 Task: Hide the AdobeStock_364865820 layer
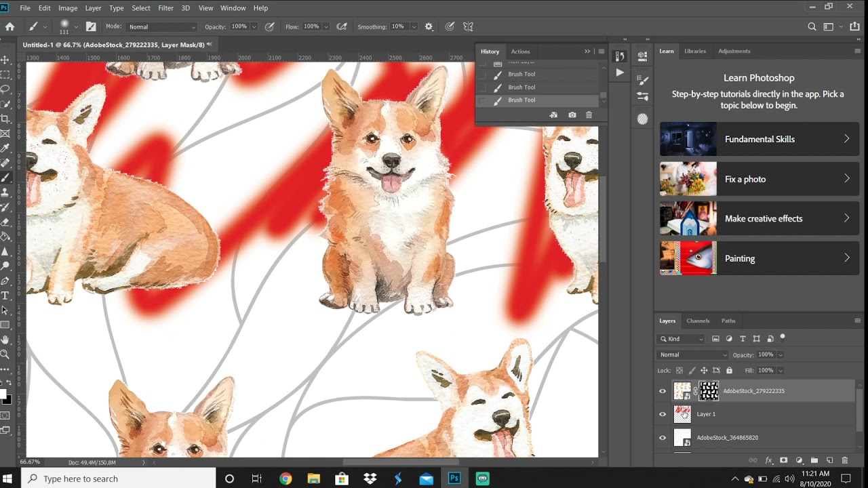click(663, 438)
